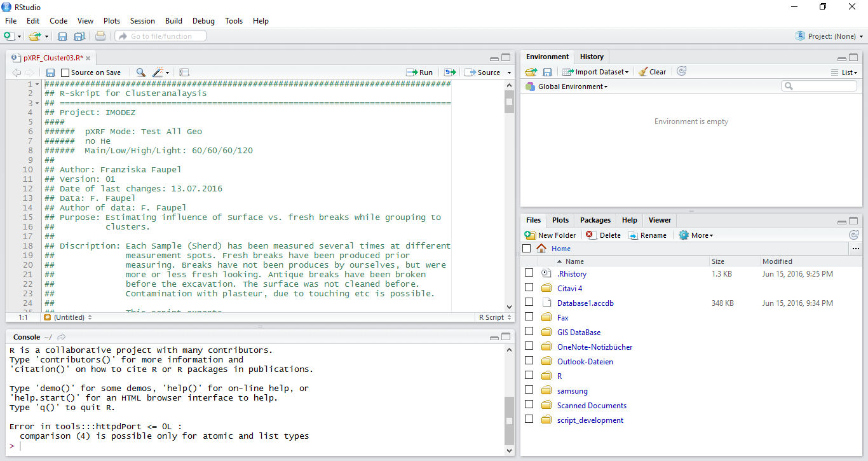Open the New File dropdown arrow

click(x=20, y=37)
